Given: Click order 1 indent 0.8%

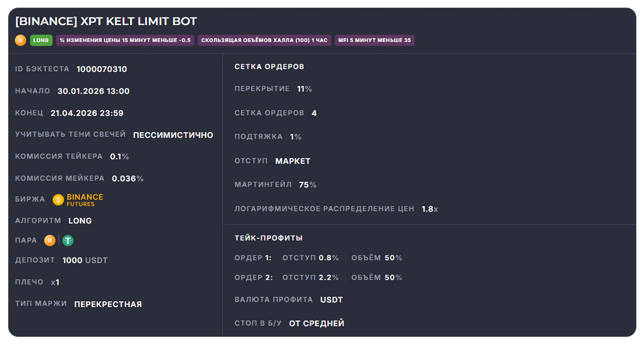Looking at the screenshot, I should click(x=329, y=258).
